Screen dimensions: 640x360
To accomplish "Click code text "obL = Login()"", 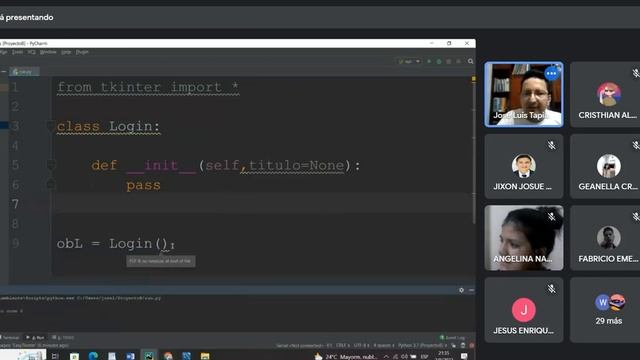I will [x=112, y=244].
